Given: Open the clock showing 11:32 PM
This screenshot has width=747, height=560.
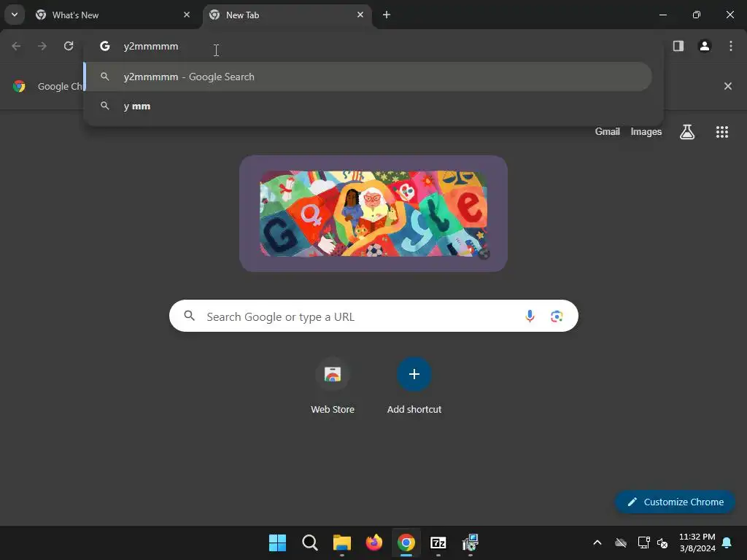Looking at the screenshot, I should (x=697, y=542).
